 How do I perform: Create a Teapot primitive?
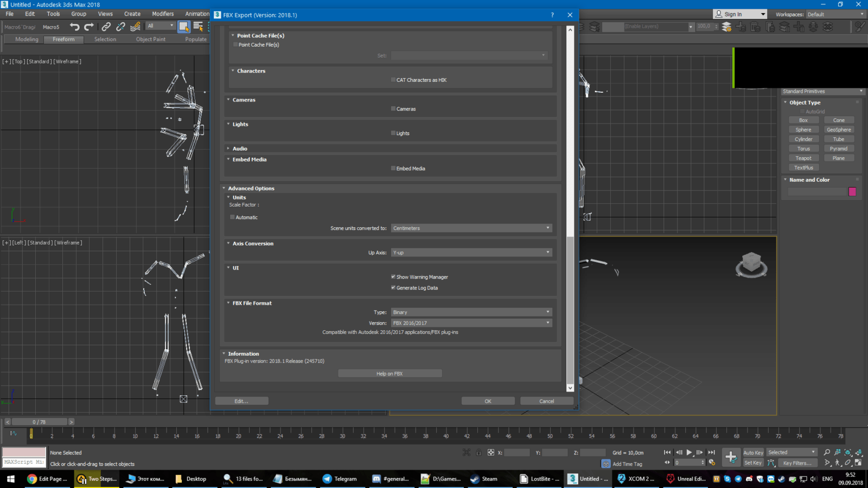(x=803, y=158)
